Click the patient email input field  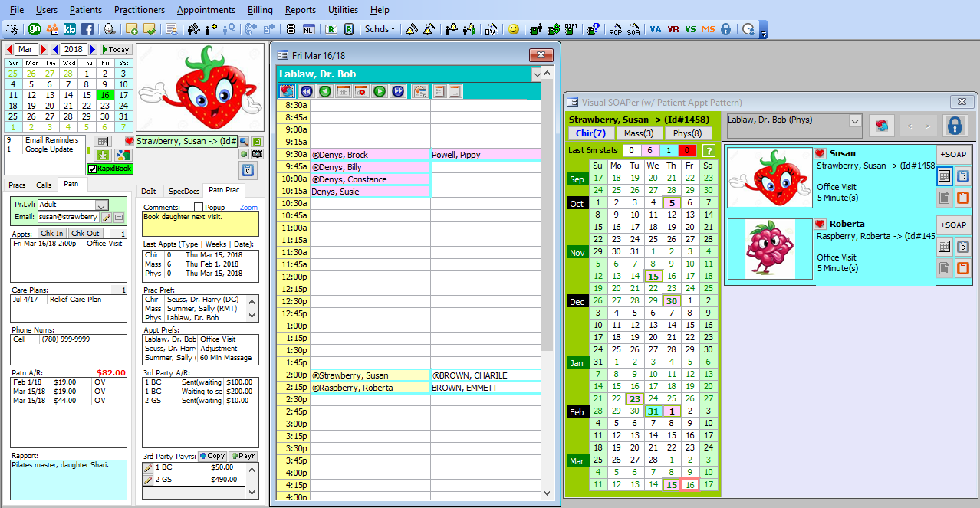pyautogui.click(x=67, y=217)
